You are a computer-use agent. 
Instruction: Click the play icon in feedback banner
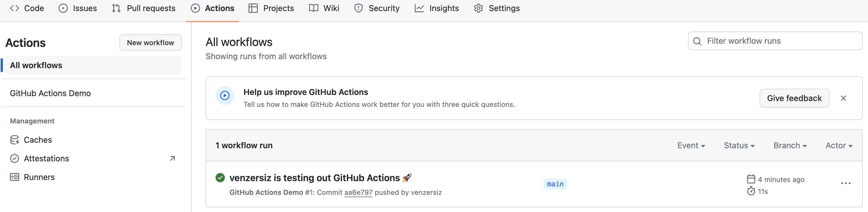click(x=225, y=96)
